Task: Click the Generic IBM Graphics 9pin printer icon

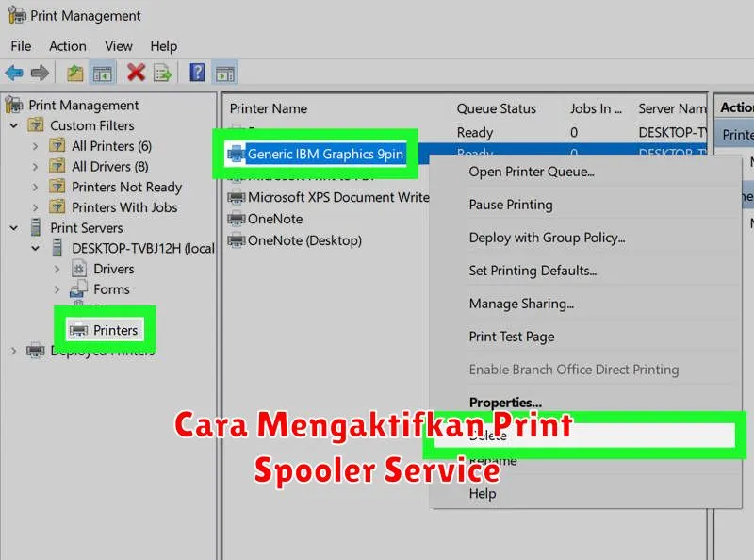Action: coord(237,154)
